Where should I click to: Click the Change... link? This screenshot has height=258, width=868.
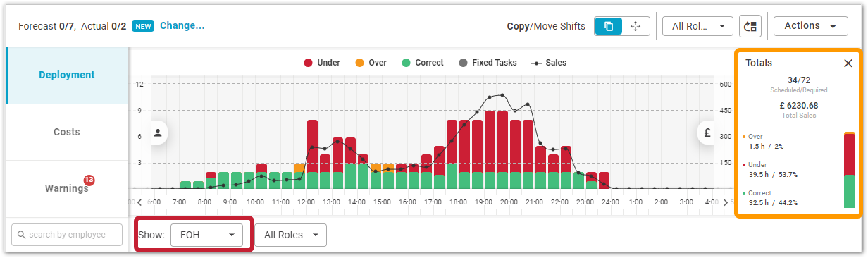182,26
